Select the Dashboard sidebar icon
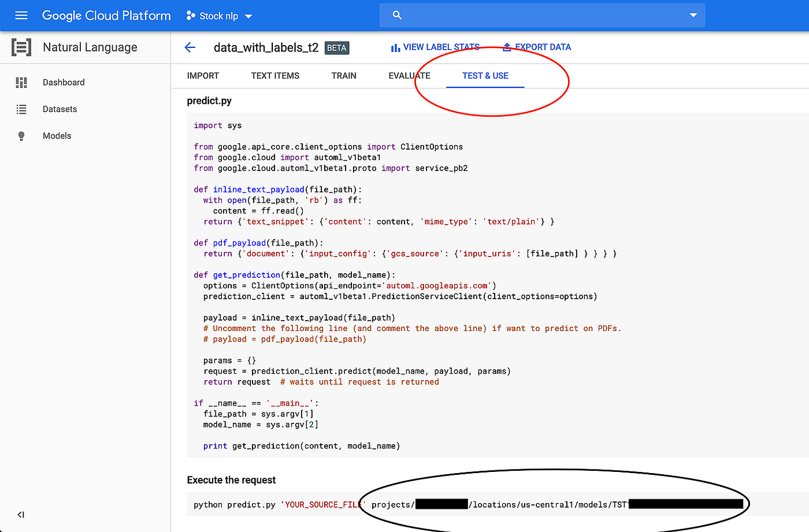Image resolution: width=809 pixels, height=532 pixels. tap(21, 82)
